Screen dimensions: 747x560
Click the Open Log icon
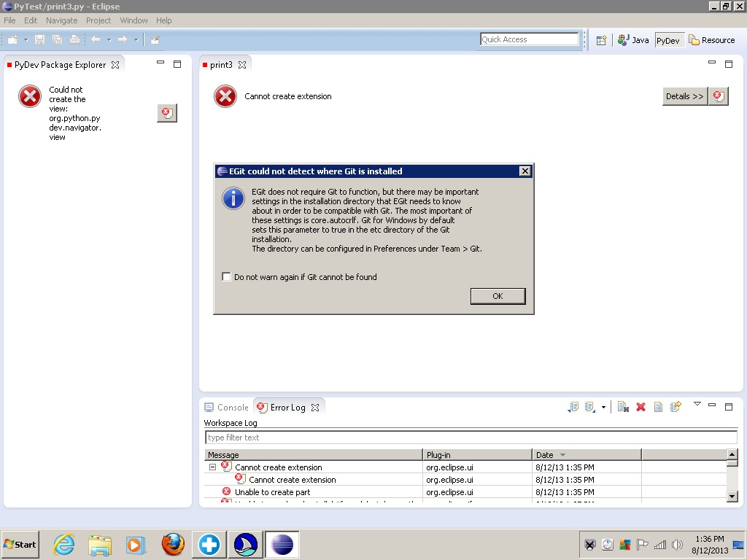(x=658, y=407)
